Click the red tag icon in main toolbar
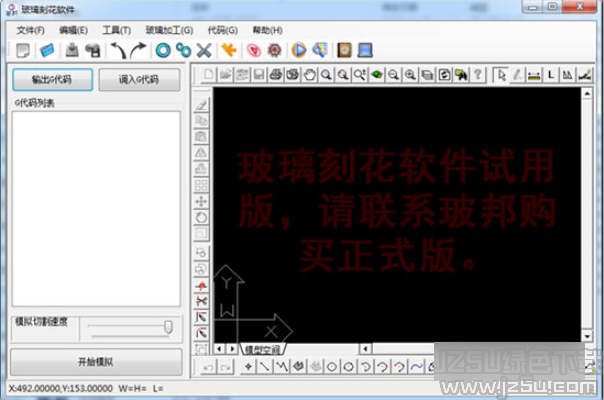The image size is (604, 400). pos(254,50)
